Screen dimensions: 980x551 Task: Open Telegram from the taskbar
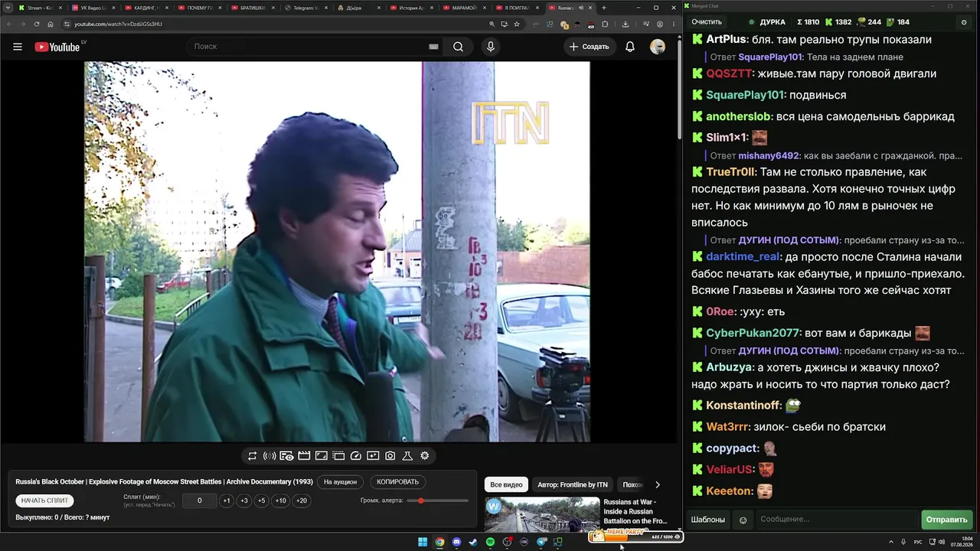pos(541,543)
